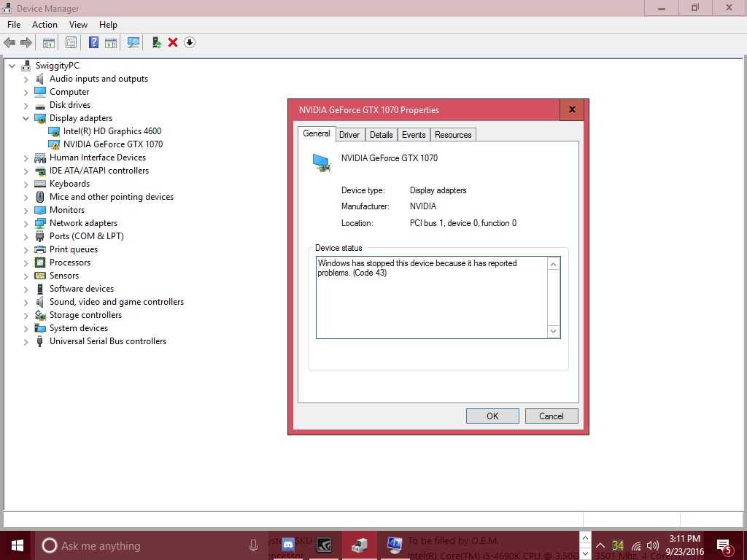Select the Print queues tree row

(x=66, y=249)
